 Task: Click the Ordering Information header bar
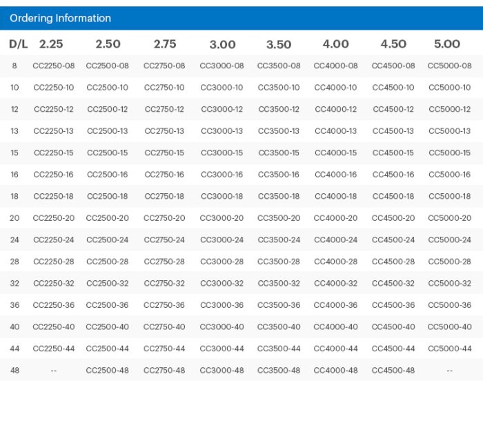click(x=241, y=18)
